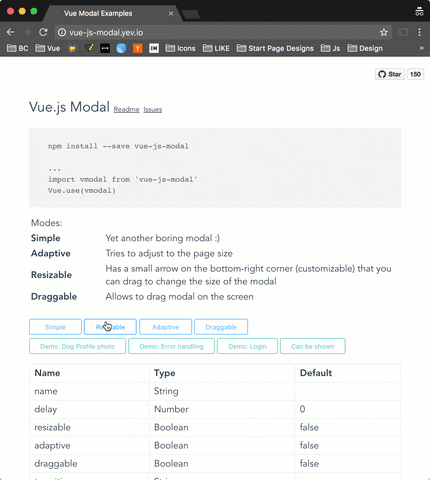430x480 pixels.
Task: Launch the Draggable modal demo
Action: (221, 327)
